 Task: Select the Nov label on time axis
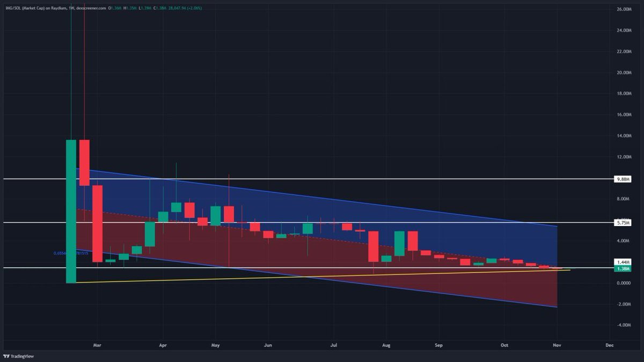click(x=557, y=346)
